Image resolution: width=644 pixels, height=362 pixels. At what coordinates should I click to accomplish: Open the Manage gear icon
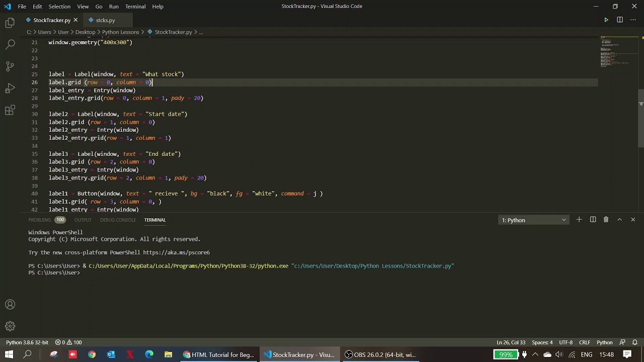tap(10, 326)
